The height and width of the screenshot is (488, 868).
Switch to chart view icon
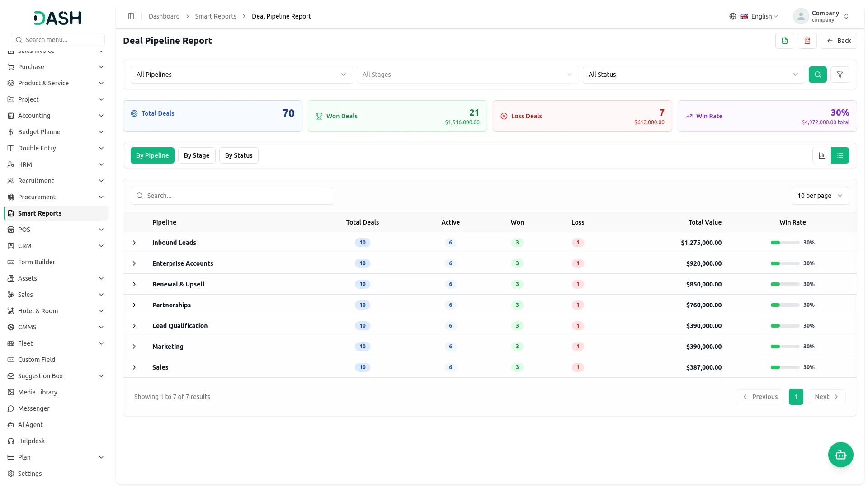click(x=821, y=155)
